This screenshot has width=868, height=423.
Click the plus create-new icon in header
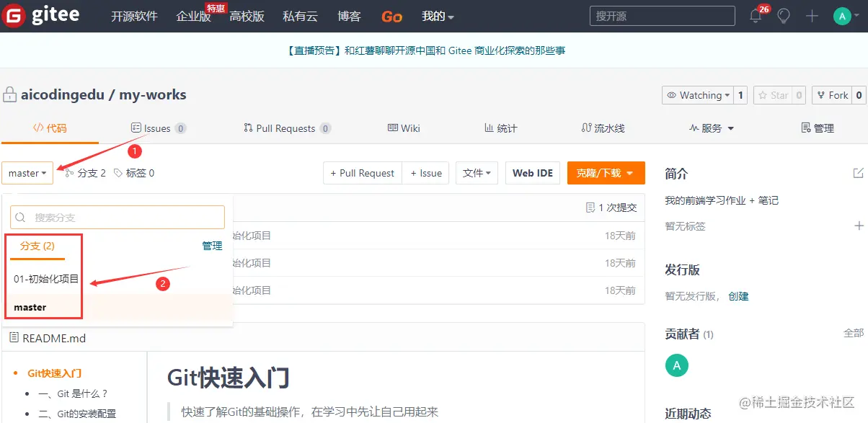[x=812, y=16]
